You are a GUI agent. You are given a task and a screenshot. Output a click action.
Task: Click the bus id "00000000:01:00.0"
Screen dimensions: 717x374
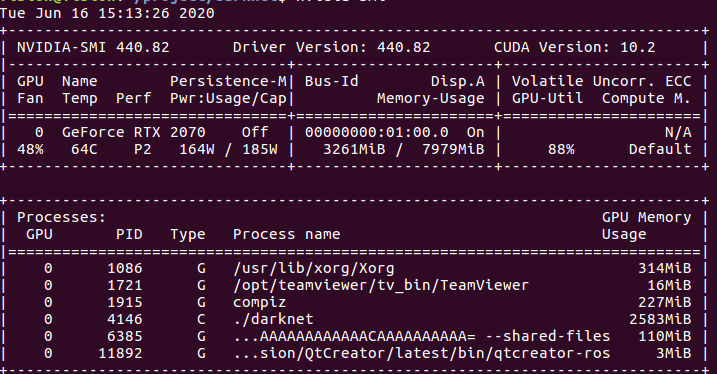click(376, 133)
